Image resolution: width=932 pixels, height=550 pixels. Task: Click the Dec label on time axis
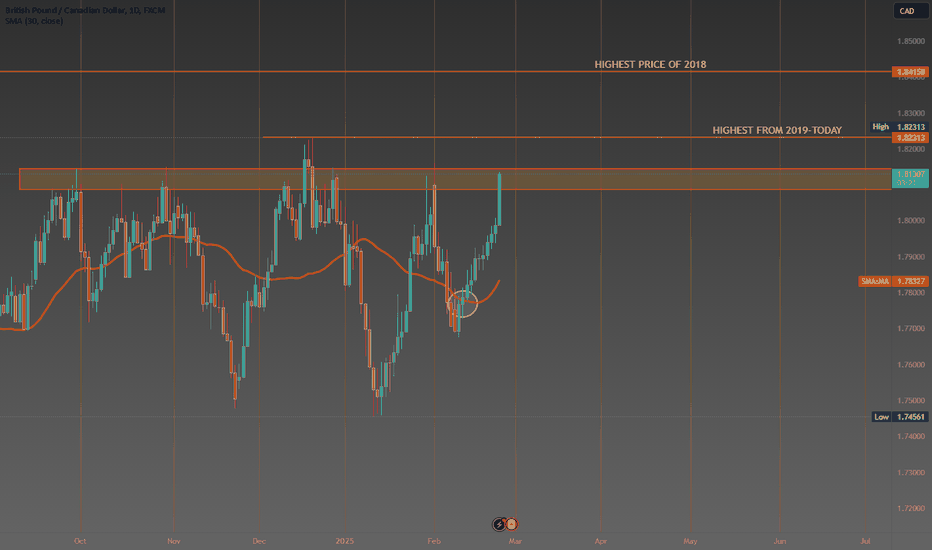[259, 541]
